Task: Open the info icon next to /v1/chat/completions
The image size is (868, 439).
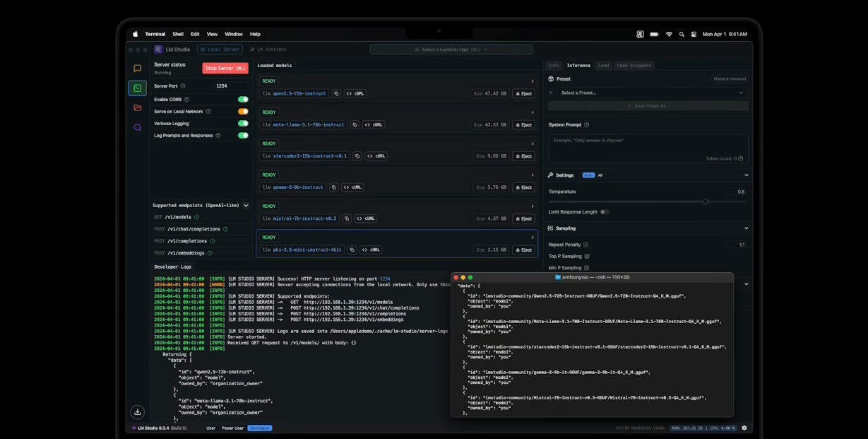Action: (226, 229)
